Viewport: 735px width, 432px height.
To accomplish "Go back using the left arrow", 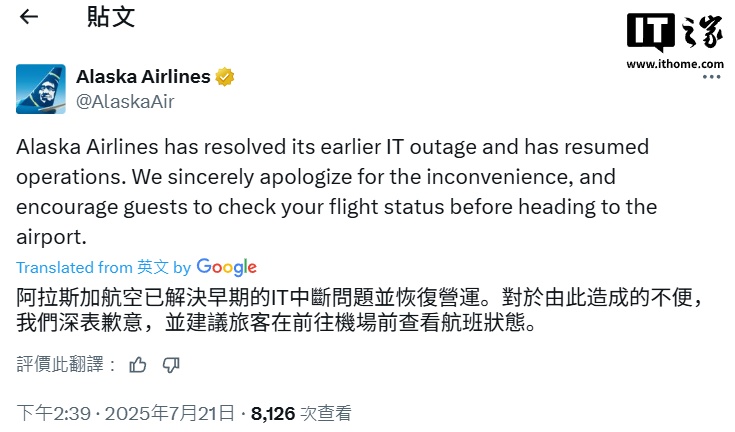I will point(29,17).
